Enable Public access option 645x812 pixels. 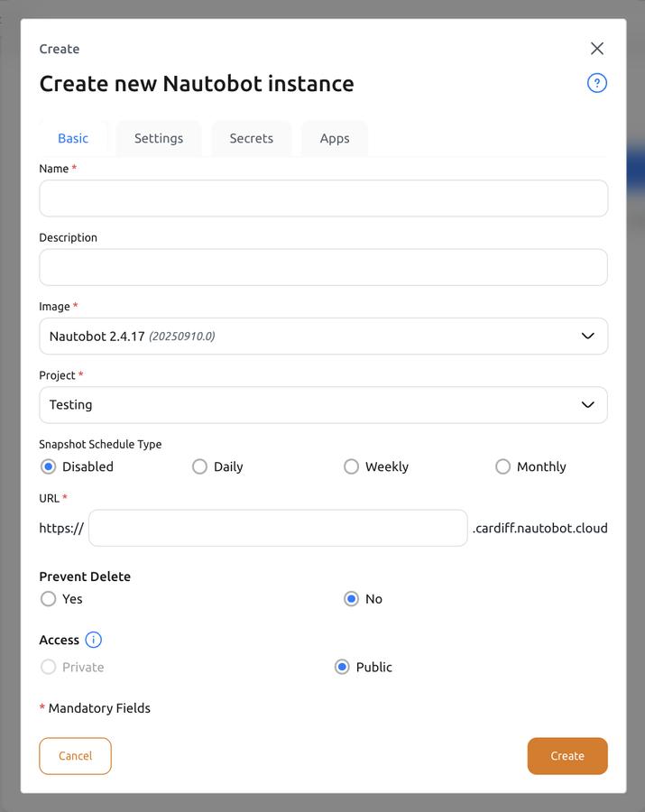point(342,667)
